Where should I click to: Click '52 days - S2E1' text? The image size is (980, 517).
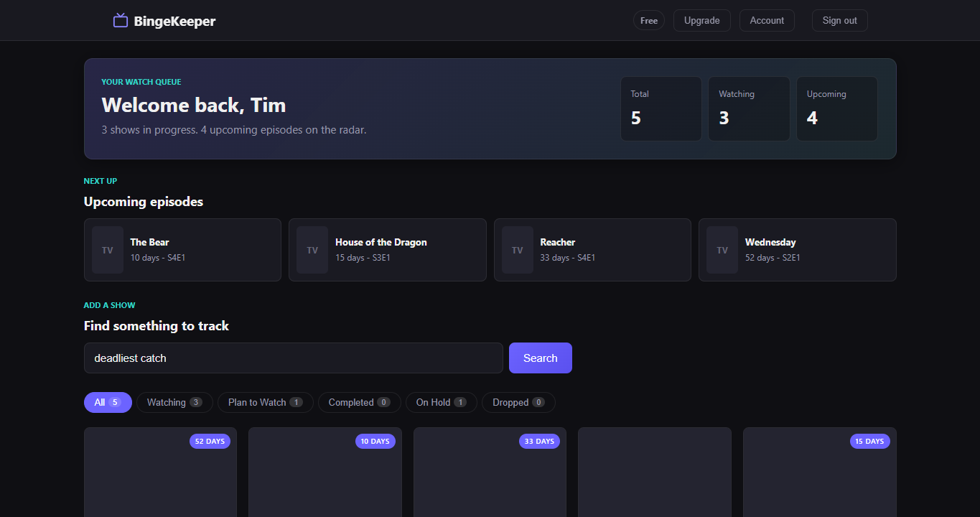coord(773,258)
